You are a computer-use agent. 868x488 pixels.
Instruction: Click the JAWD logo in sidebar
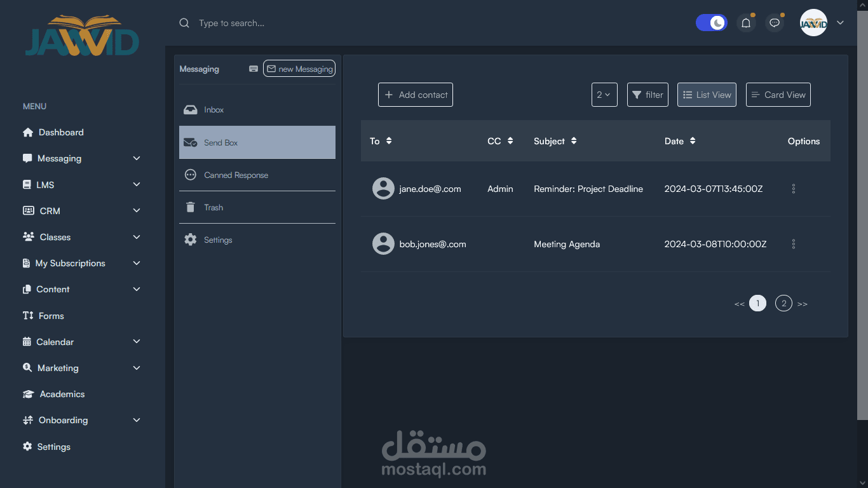coord(83,36)
